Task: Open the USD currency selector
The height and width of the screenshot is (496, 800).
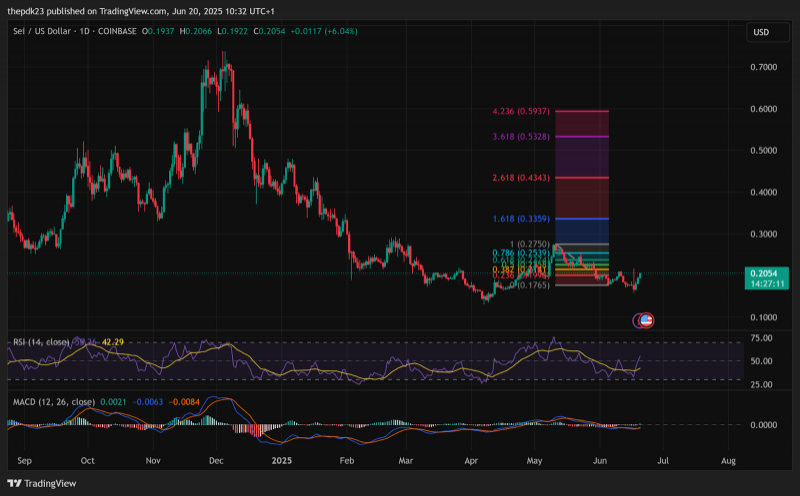Action: (x=767, y=32)
